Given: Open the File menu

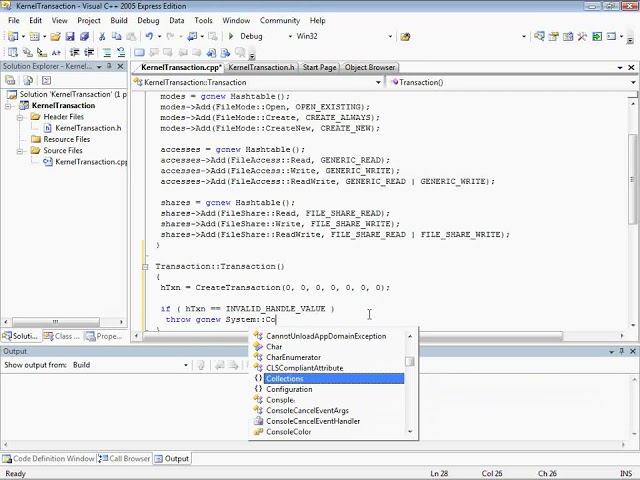Looking at the screenshot, I should pos(13,20).
